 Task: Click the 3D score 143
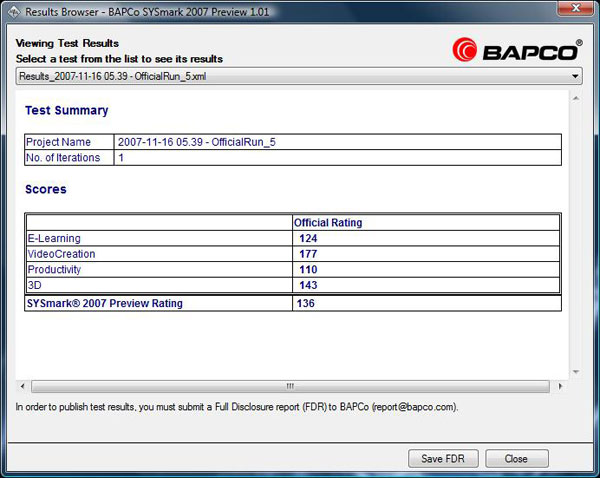click(x=308, y=285)
